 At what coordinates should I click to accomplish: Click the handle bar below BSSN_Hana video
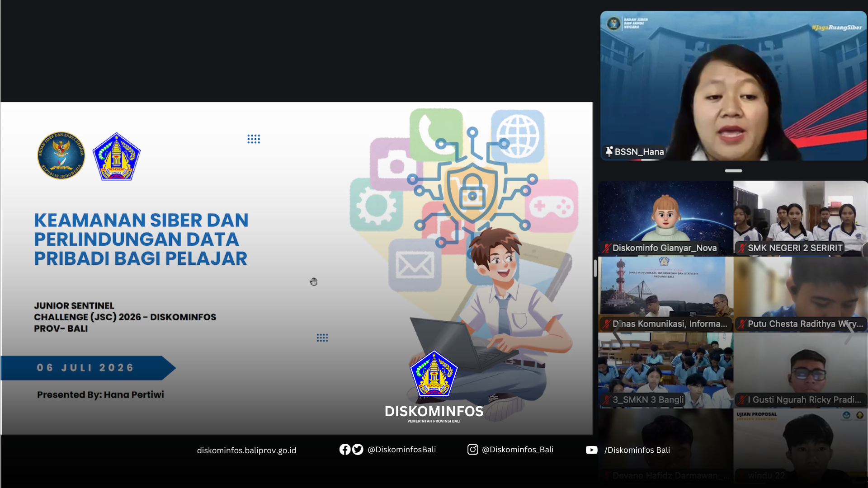733,171
